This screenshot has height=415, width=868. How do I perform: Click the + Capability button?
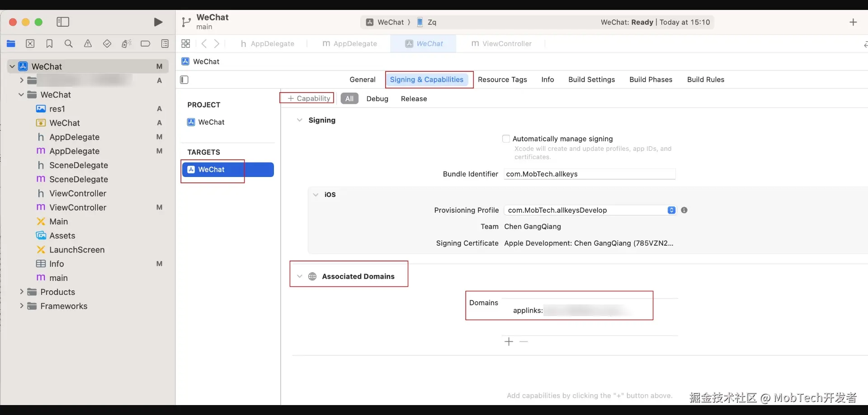tap(309, 98)
